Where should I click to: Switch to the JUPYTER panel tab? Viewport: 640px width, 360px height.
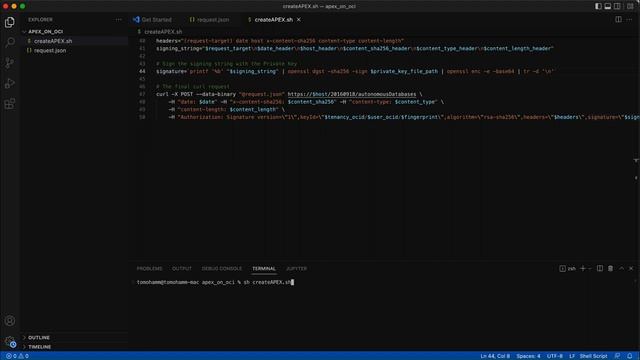coord(296,269)
